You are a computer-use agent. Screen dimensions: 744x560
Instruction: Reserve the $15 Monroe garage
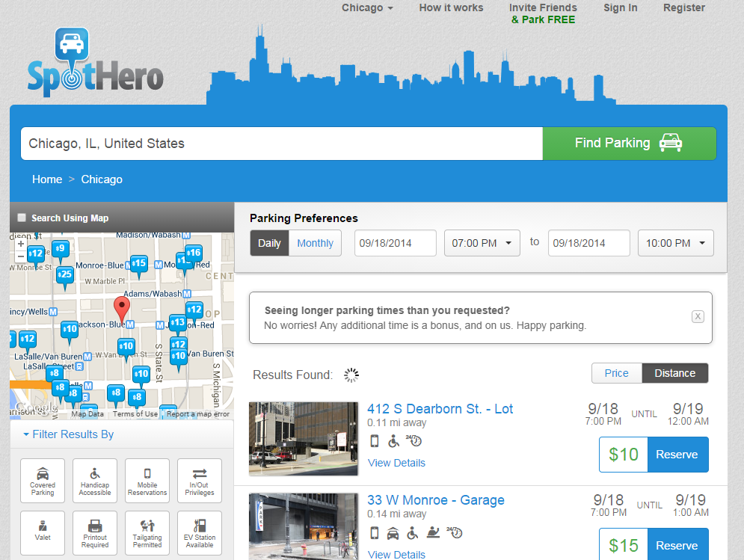coord(677,545)
